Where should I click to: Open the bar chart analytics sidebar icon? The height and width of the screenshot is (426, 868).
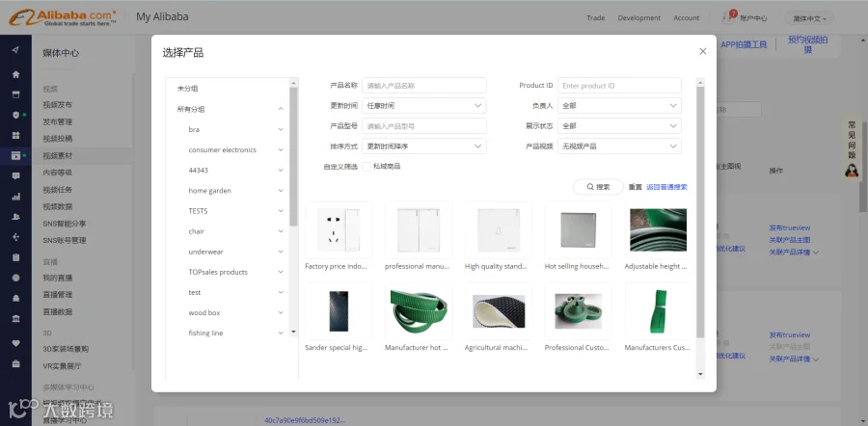16,197
